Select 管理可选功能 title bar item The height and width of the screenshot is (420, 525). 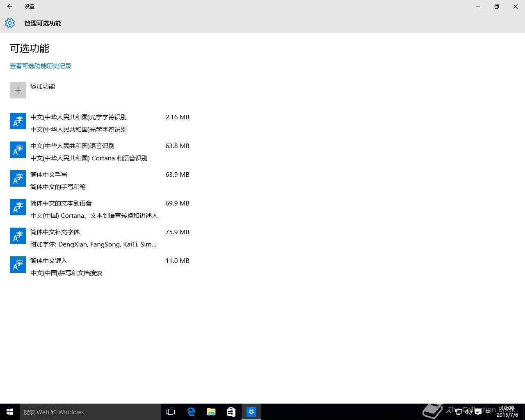(43, 23)
